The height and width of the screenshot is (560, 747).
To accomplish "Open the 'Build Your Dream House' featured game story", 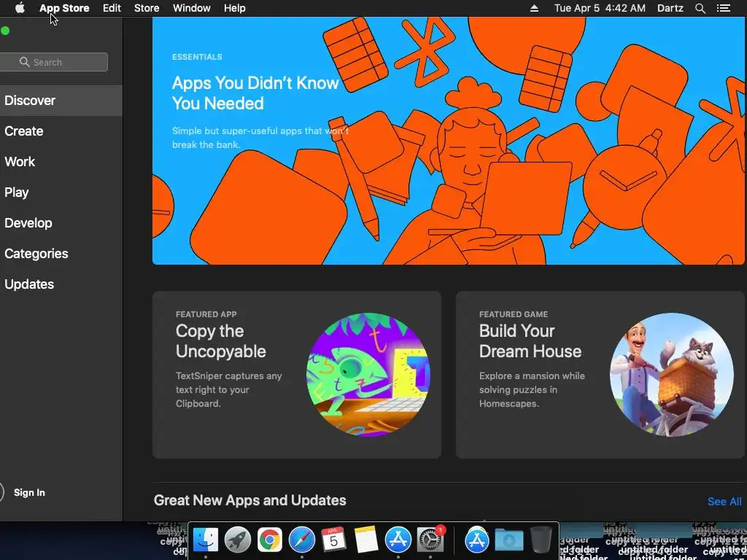I will [601, 375].
